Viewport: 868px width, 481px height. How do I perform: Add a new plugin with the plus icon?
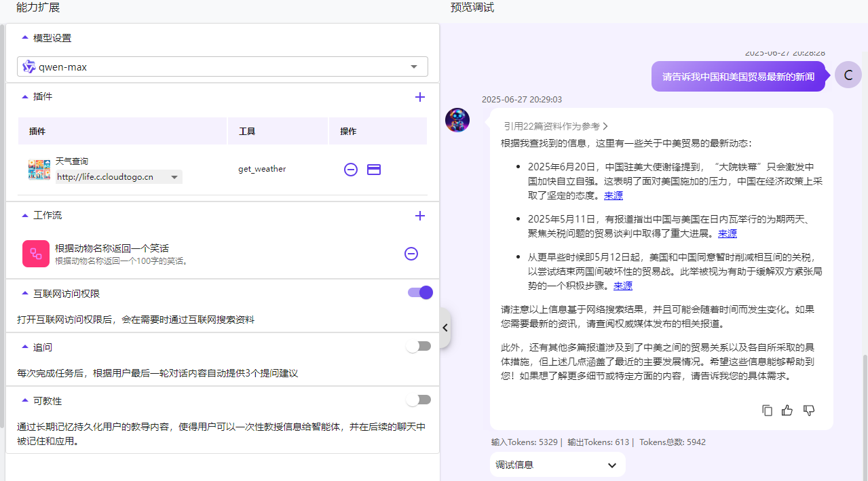pos(420,97)
